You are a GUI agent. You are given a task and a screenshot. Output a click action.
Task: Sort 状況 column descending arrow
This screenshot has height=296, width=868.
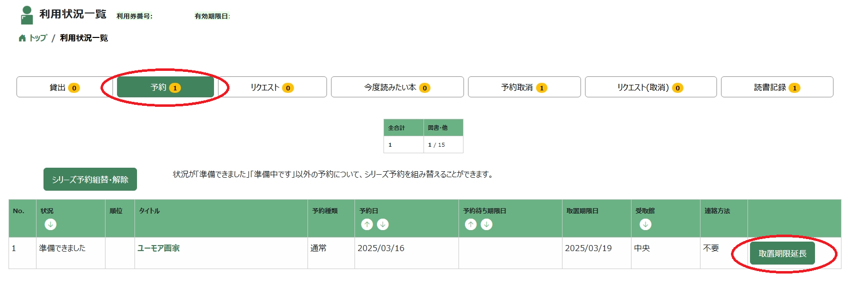point(50,225)
